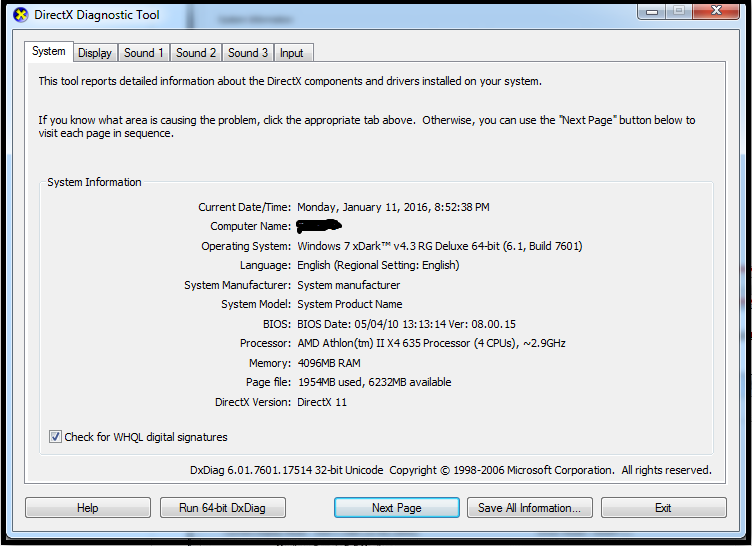Image resolution: width=756 pixels, height=549 pixels.
Task: Open the Input tab
Action: pyautogui.click(x=292, y=53)
